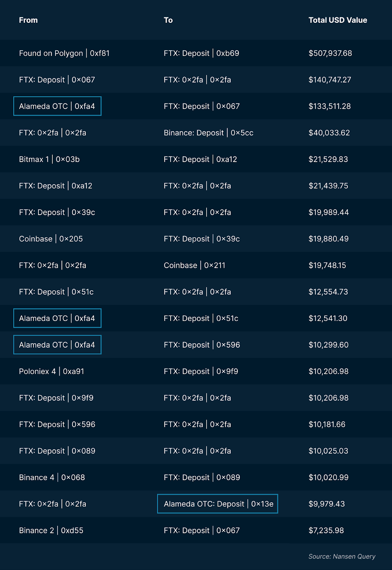
Task: Click the Coinbase 0x205 sender cell
Action: (x=51, y=239)
